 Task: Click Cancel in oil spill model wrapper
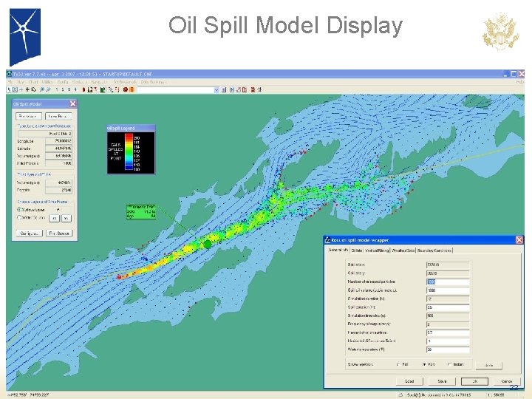tap(507, 381)
